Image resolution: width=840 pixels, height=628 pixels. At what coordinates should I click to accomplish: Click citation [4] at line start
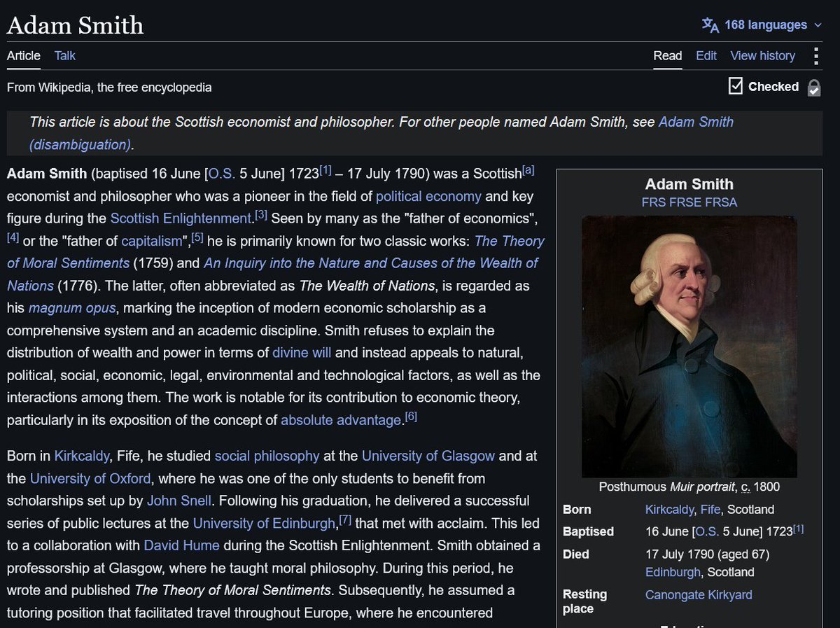coord(13,237)
